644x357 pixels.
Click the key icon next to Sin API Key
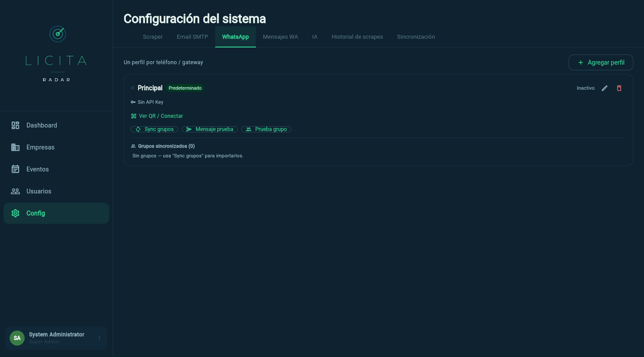[x=133, y=102]
